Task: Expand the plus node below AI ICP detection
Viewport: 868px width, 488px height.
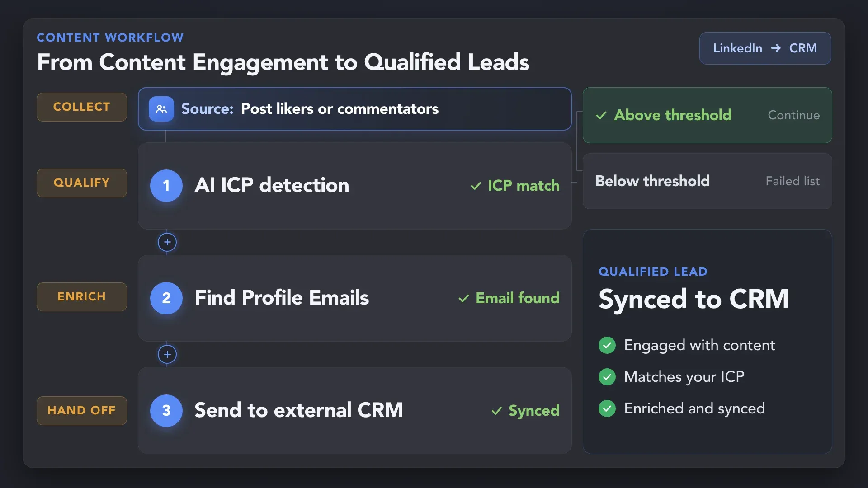Action: [167, 242]
